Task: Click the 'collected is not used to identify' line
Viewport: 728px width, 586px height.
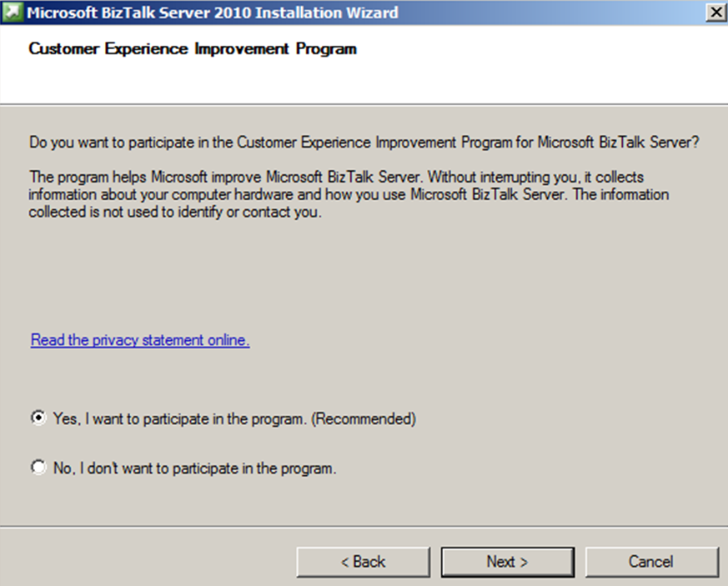Action: (175, 212)
